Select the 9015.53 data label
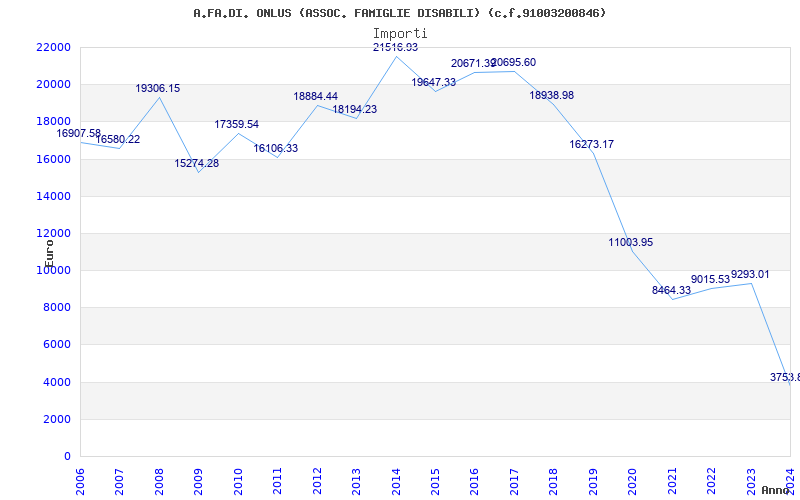 [x=711, y=280]
